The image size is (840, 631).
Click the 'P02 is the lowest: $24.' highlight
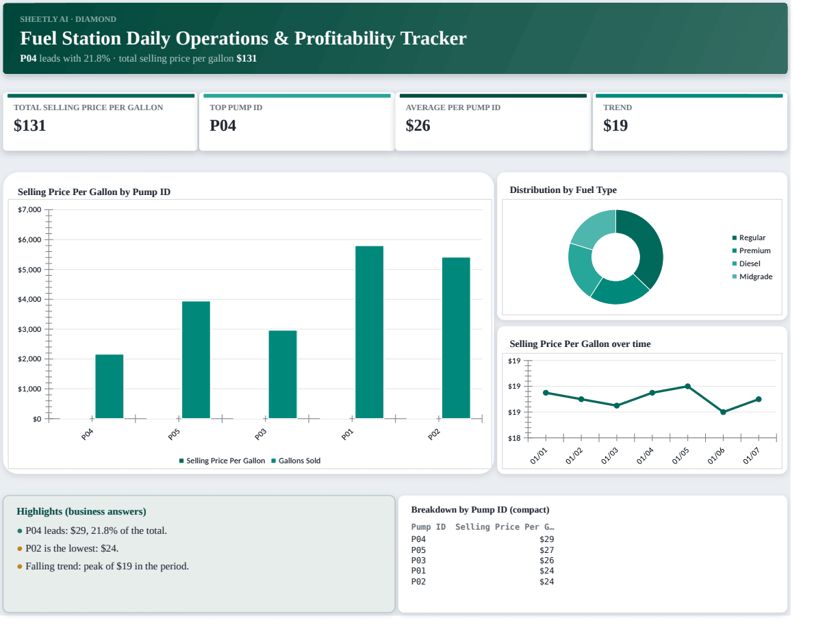(73, 548)
